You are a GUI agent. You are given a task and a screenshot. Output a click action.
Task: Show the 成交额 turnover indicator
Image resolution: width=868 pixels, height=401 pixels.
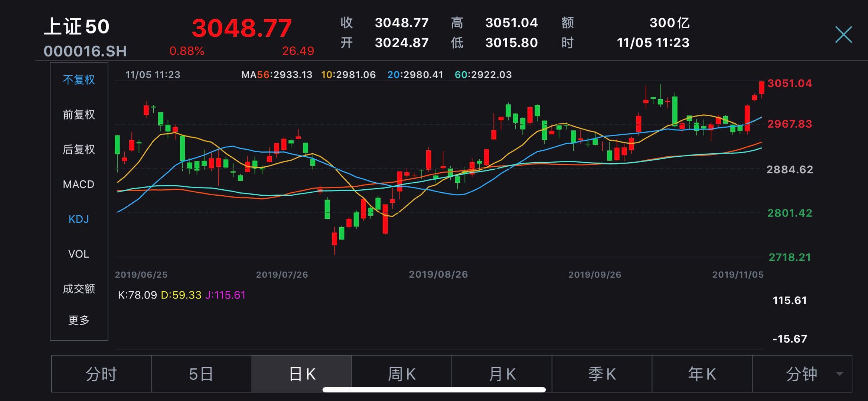(x=79, y=288)
